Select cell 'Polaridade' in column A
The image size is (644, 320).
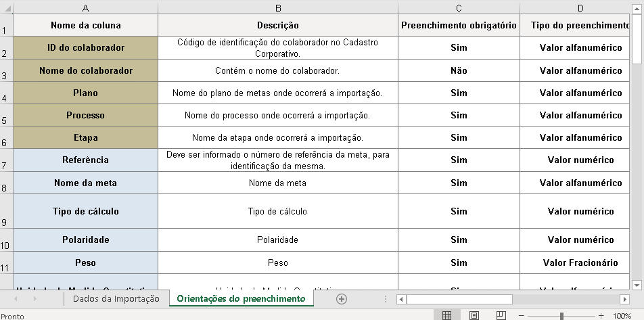[x=85, y=240]
